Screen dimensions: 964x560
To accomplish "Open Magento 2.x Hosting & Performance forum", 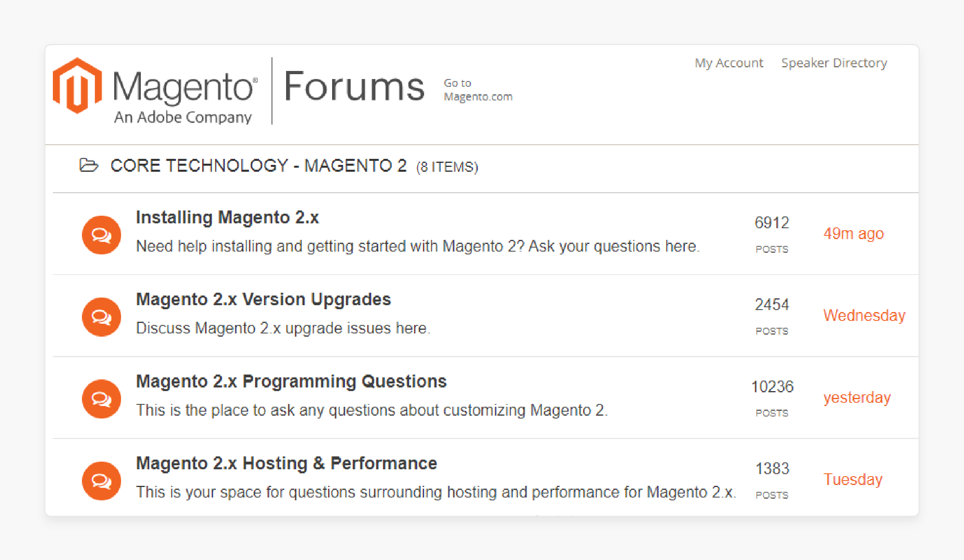I will [x=286, y=463].
